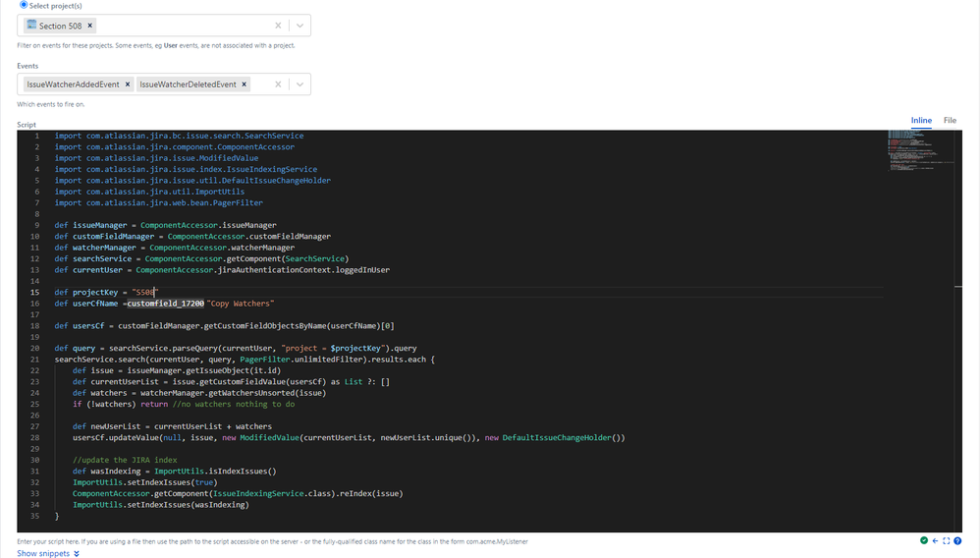Click the editor vertical scrollbar
This screenshot has width=980, height=558.
pos(958,331)
